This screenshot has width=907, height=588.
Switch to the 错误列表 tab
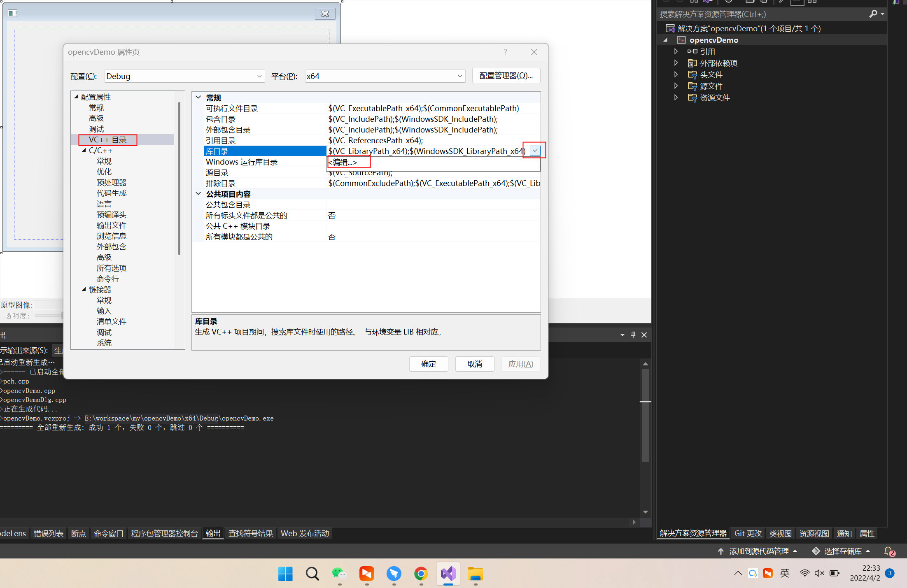coord(49,533)
